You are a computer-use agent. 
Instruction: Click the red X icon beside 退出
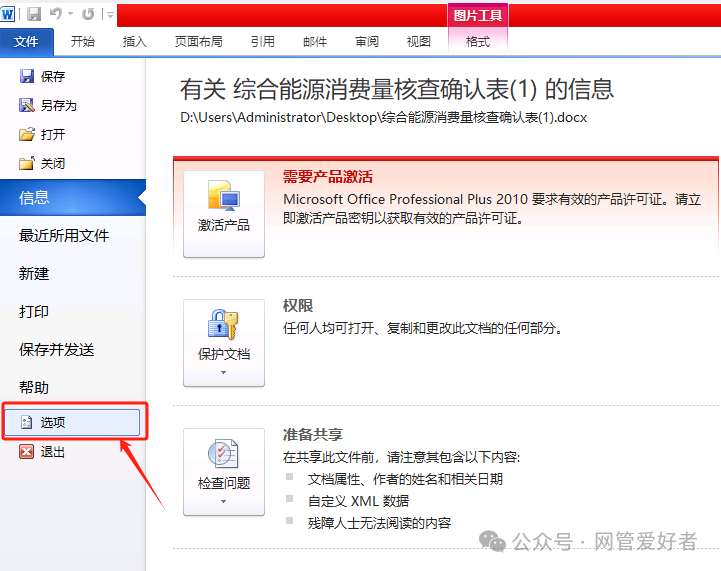[26, 451]
